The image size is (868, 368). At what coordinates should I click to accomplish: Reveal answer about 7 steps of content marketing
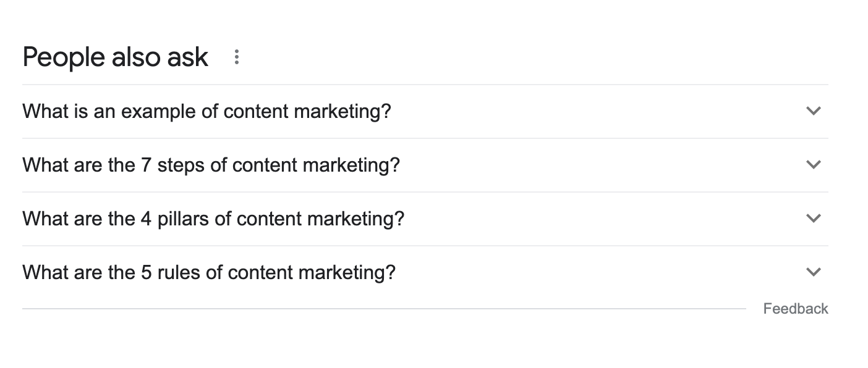click(425, 165)
